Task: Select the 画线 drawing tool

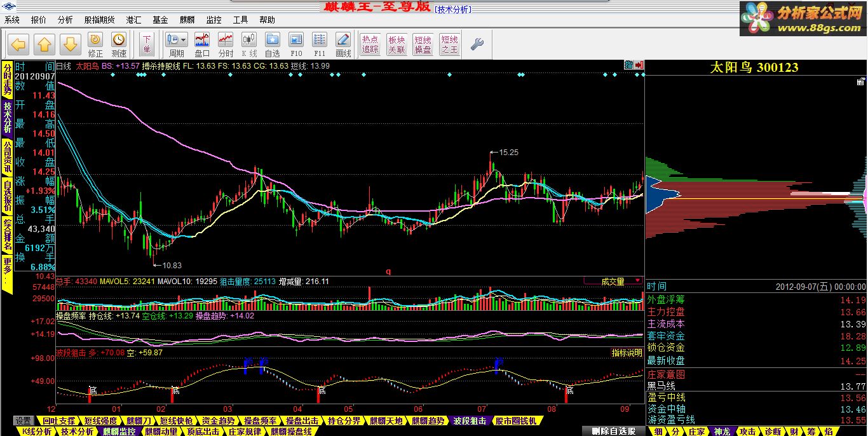Action: pyautogui.click(x=343, y=44)
